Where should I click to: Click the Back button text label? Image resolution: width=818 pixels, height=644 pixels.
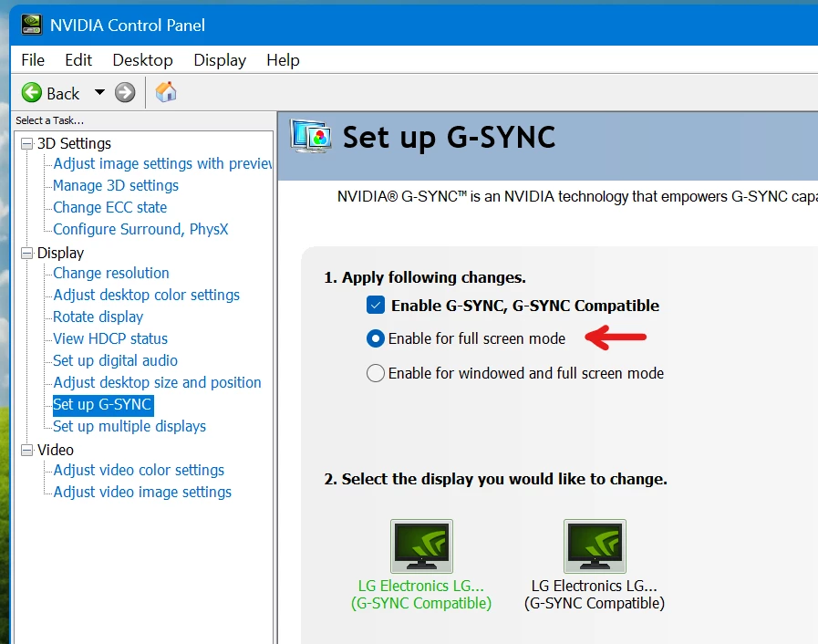coord(63,93)
